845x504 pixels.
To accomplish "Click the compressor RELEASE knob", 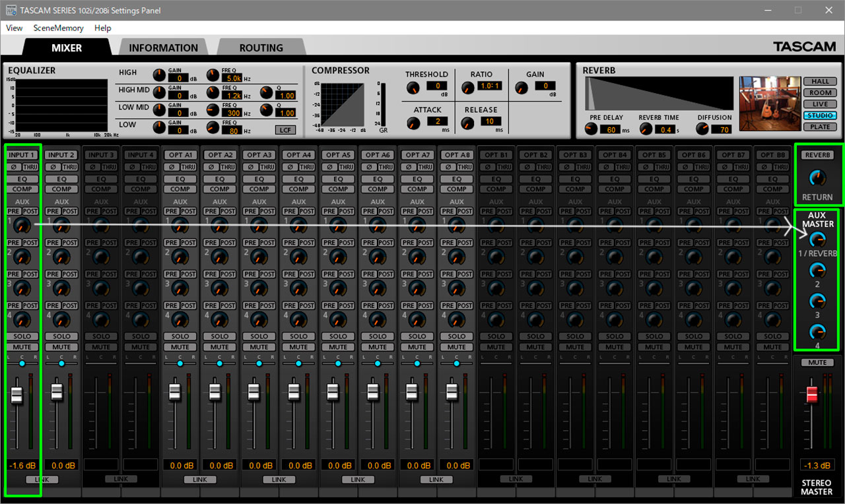I will point(467,123).
